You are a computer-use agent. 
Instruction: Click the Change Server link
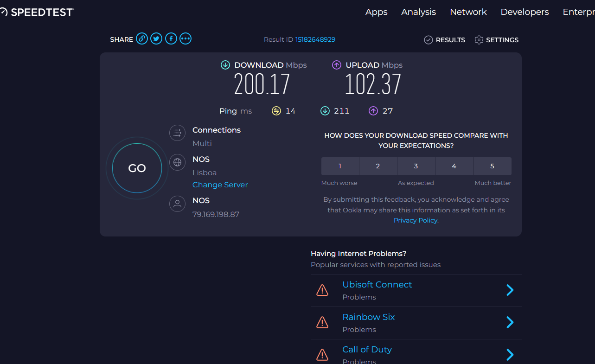coord(220,185)
